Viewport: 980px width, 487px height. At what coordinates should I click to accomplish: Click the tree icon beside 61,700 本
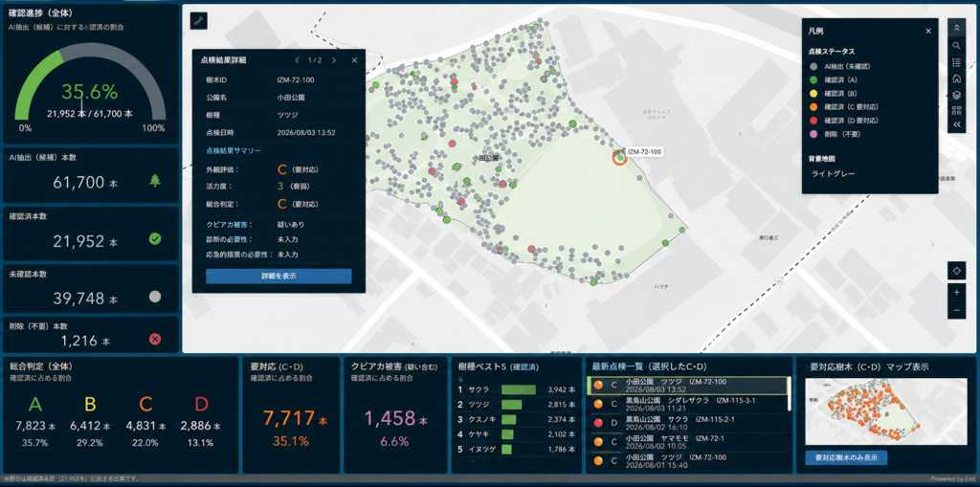coord(155,181)
